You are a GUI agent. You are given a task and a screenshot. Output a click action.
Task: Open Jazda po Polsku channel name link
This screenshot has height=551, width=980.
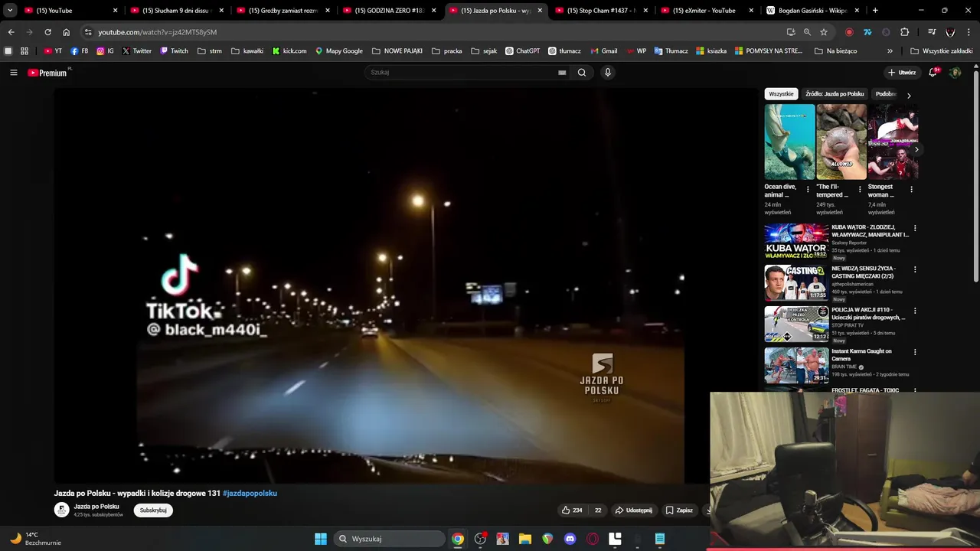[x=96, y=507]
